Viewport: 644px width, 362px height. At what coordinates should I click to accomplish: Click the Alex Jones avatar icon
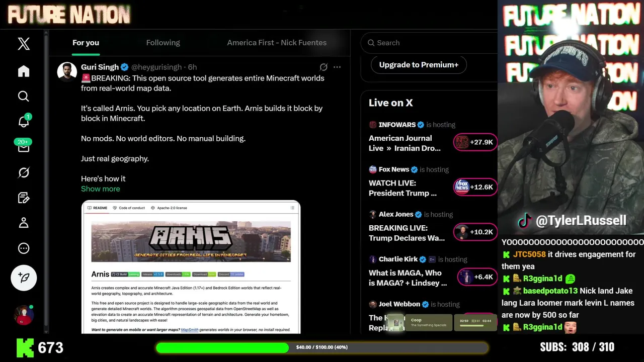click(373, 214)
